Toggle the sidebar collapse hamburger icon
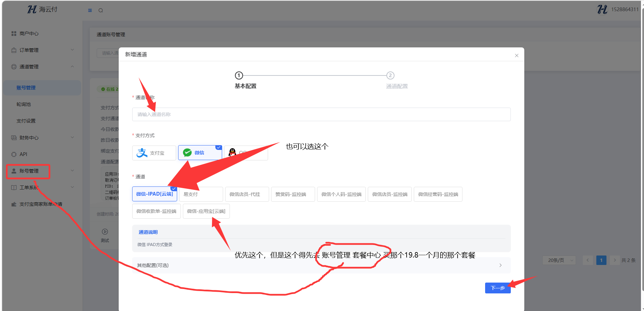This screenshot has height=311, width=644. click(90, 10)
